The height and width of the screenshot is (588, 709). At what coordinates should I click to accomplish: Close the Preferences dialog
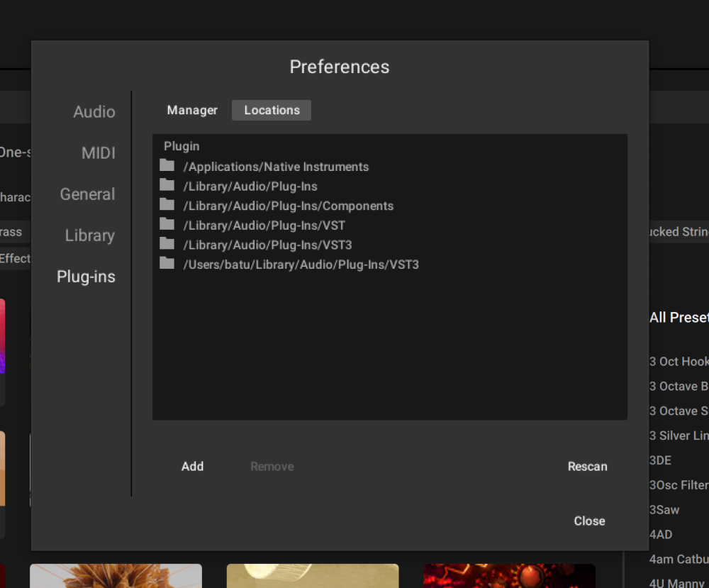coord(589,521)
